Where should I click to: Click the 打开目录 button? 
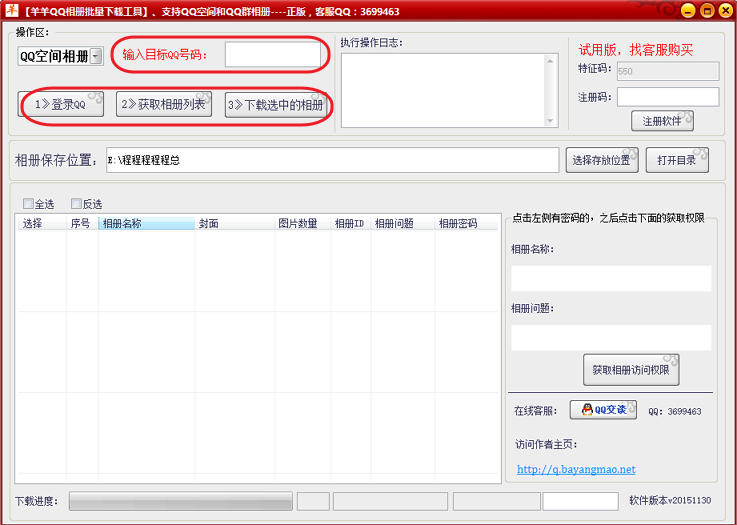(677, 160)
